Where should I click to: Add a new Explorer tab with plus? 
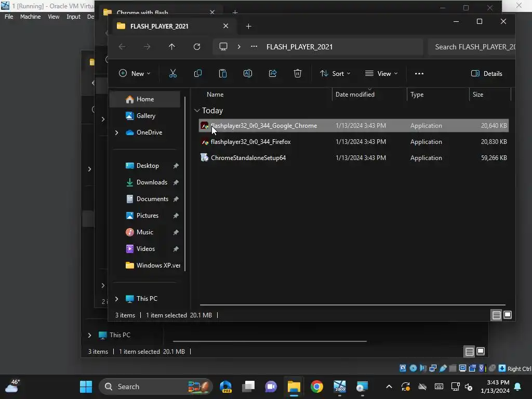click(x=248, y=26)
